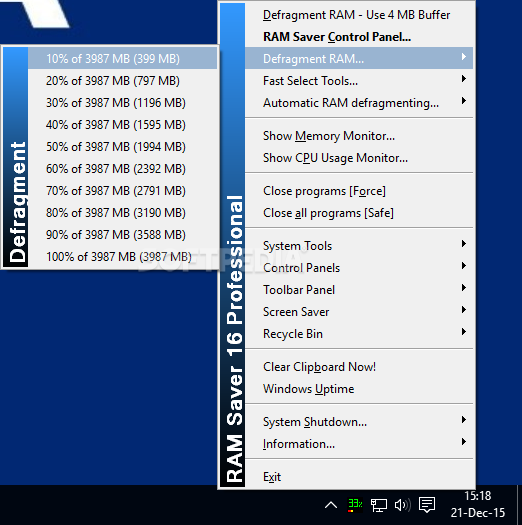This screenshot has width=522, height=525.
Task: Expand Control Panels submenu
Action: coord(359,268)
